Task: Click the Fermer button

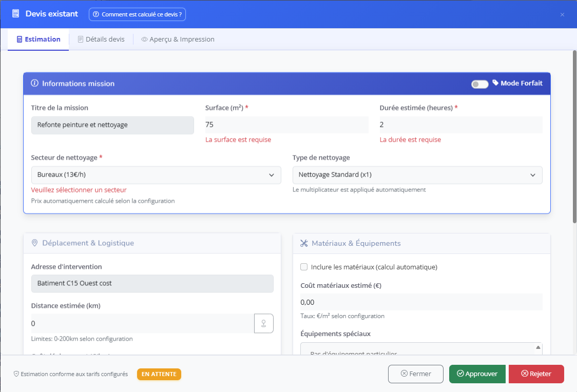Action: [x=416, y=374]
